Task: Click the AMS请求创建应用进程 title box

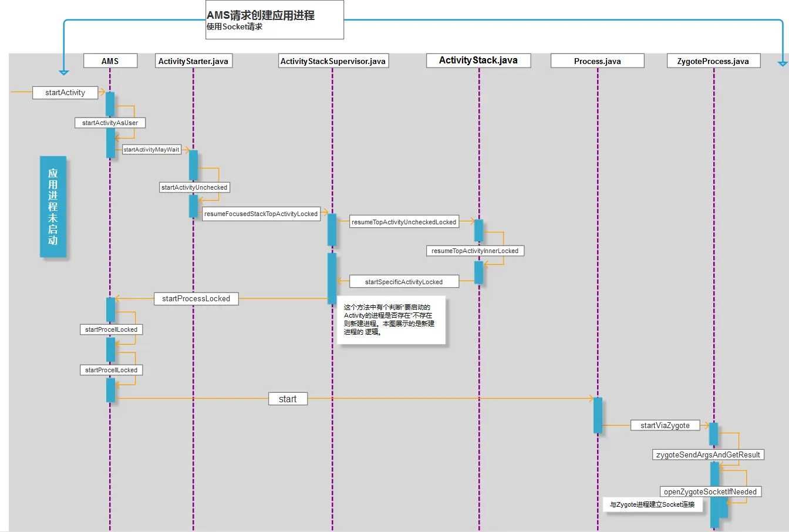Action: pyautogui.click(x=275, y=19)
